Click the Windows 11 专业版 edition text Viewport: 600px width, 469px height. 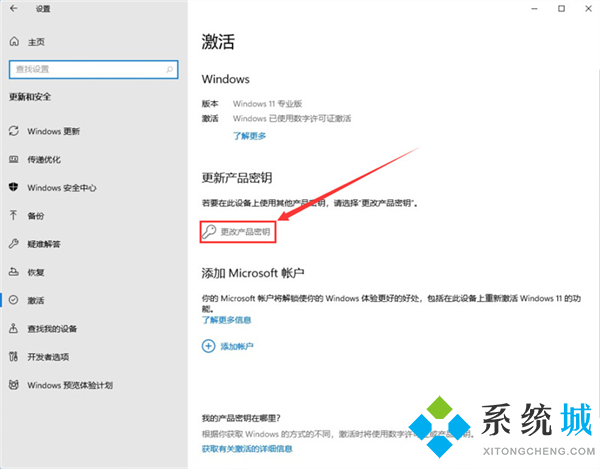267,104
